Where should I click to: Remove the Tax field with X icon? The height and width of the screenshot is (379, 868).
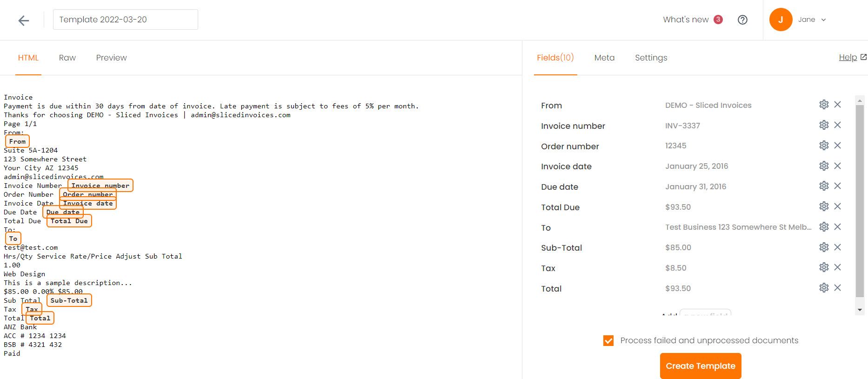click(x=837, y=267)
